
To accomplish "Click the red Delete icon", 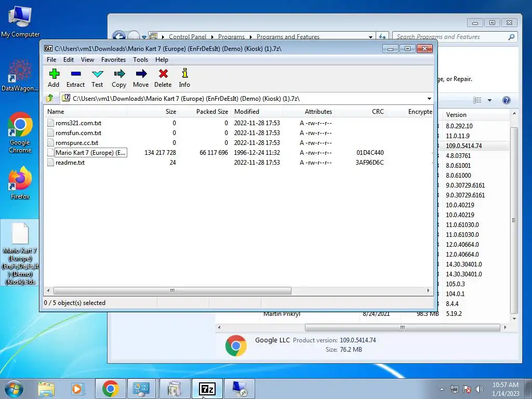I will click(x=163, y=78).
